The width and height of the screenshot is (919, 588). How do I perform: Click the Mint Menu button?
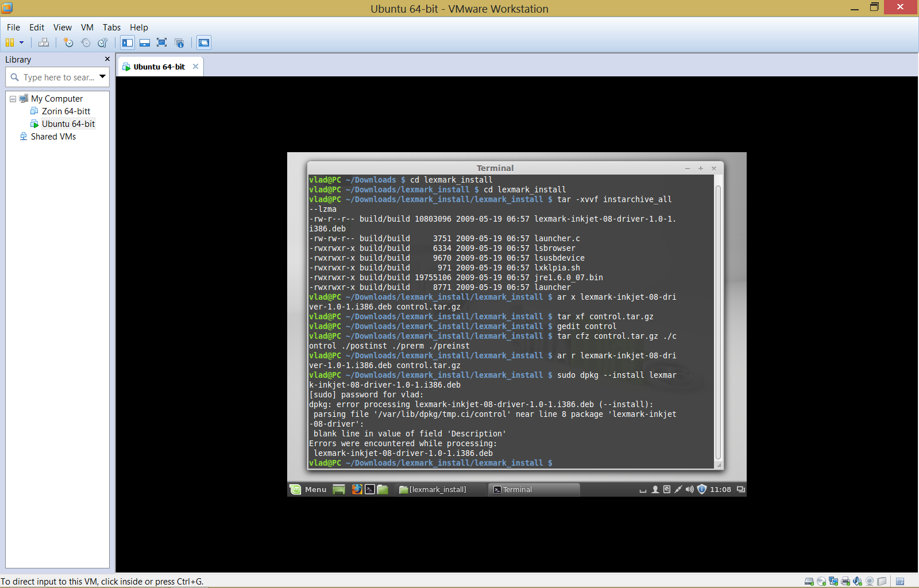308,490
